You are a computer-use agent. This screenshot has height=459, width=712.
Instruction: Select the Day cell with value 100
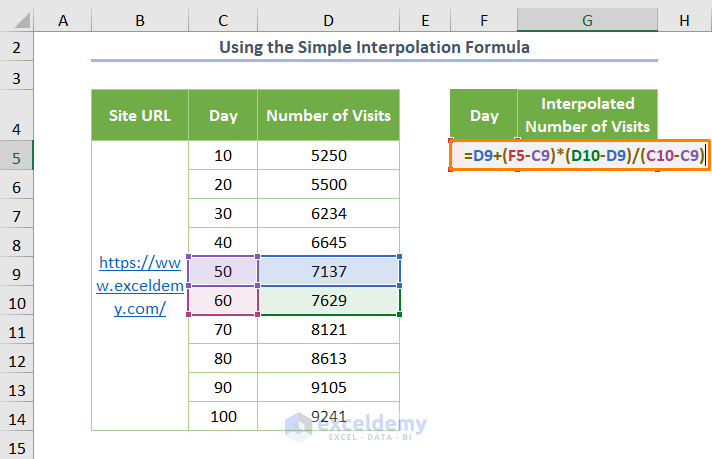click(x=223, y=415)
